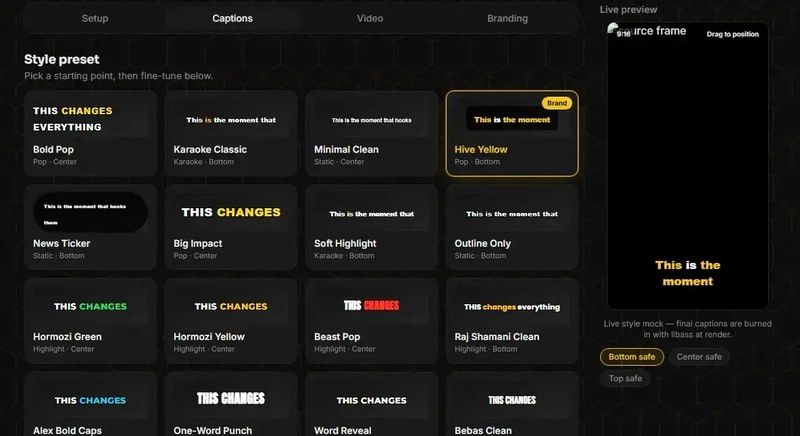Enable the Bottom safe position option
The width and height of the screenshot is (800, 436).
pyautogui.click(x=632, y=357)
